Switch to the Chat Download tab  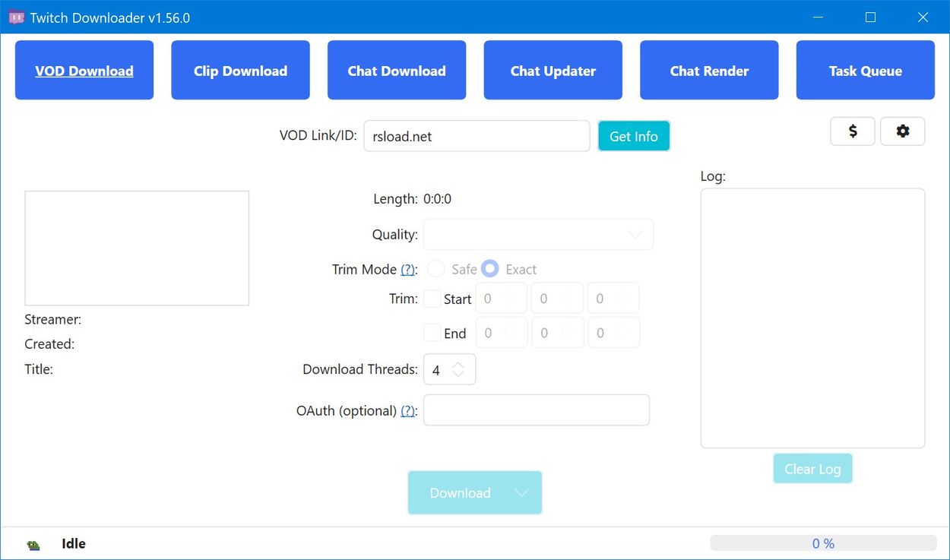click(396, 69)
